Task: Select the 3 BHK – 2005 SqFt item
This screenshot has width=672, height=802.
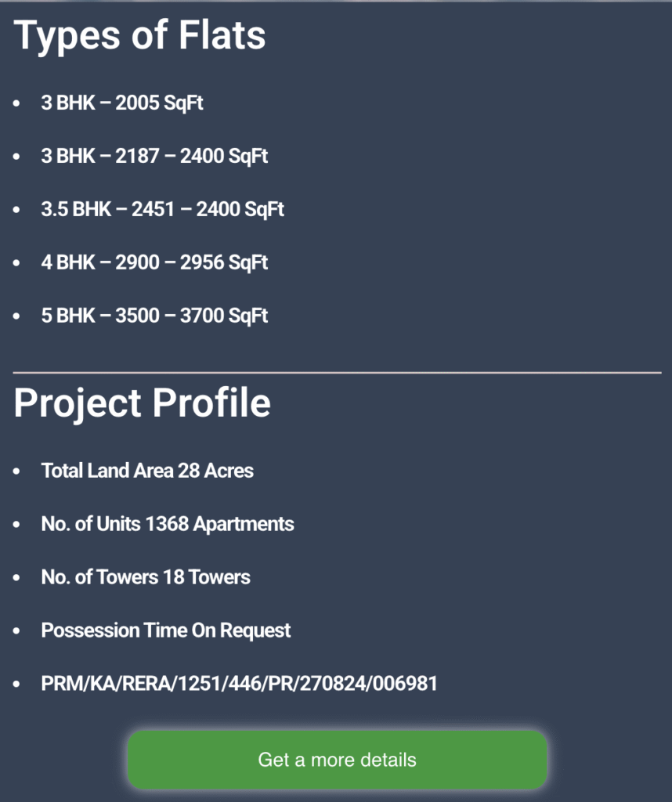Action: (122, 103)
